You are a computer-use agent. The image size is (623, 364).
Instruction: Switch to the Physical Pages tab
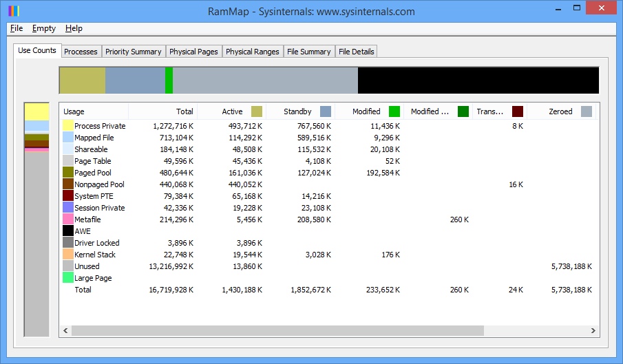(193, 52)
